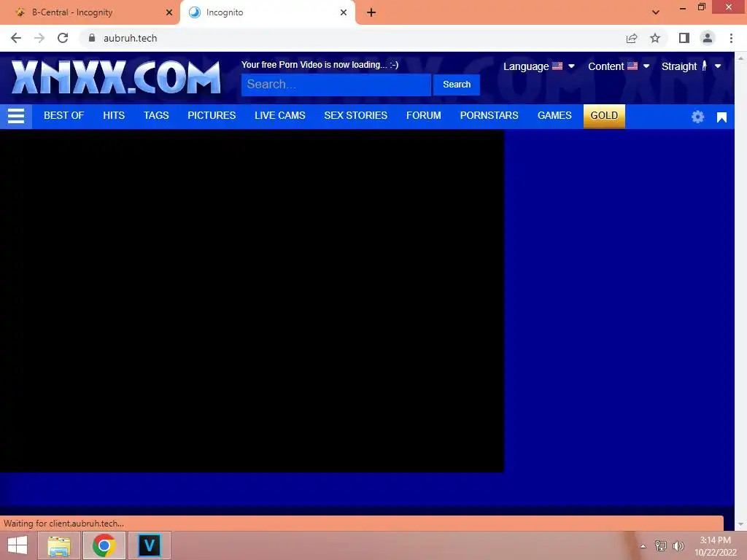Image resolution: width=747 pixels, height=560 pixels.
Task: Open site settings gear icon
Action: click(x=697, y=117)
